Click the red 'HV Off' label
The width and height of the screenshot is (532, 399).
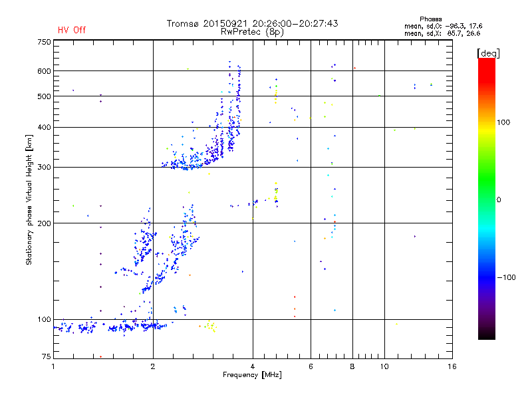coord(72,30)
